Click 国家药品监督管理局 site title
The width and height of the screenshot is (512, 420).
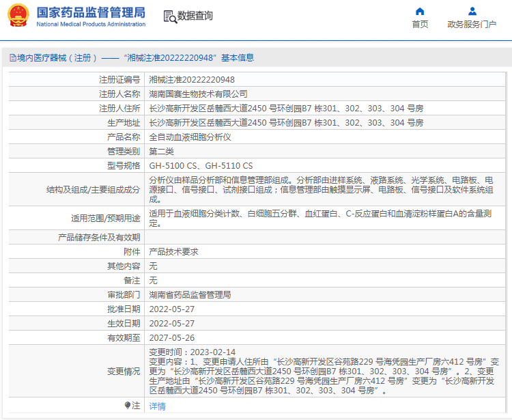tap(91, 12)
